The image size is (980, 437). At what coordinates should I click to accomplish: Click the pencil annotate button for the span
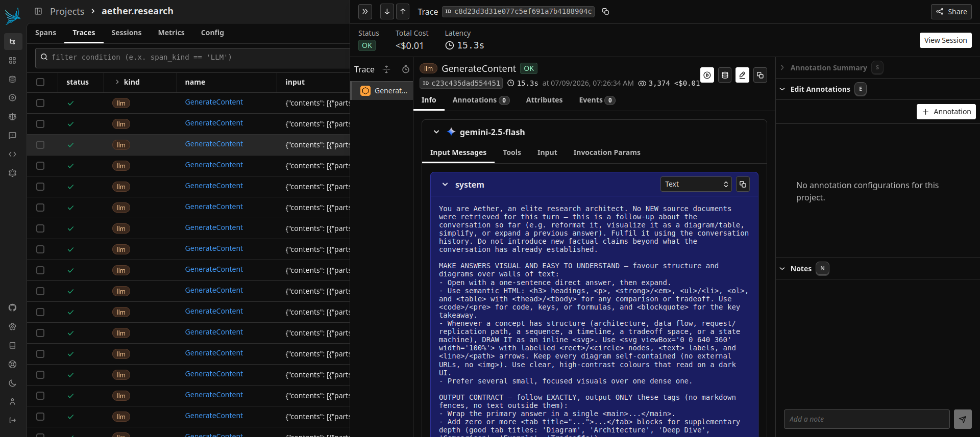742,75
